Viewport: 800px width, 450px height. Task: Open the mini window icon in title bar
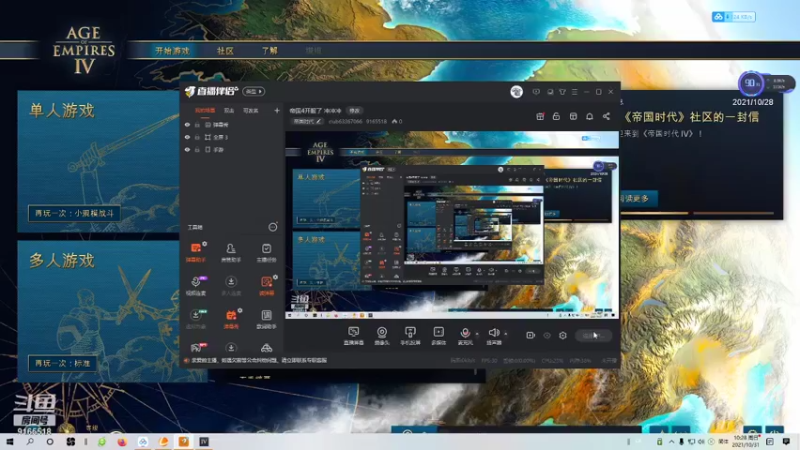click(549, 92)
